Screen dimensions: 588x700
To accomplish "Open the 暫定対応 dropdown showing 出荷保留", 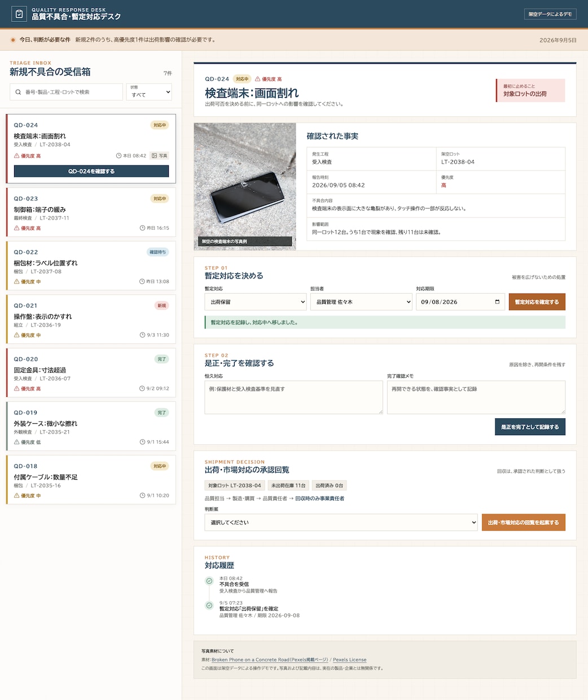I will (256, 302).
